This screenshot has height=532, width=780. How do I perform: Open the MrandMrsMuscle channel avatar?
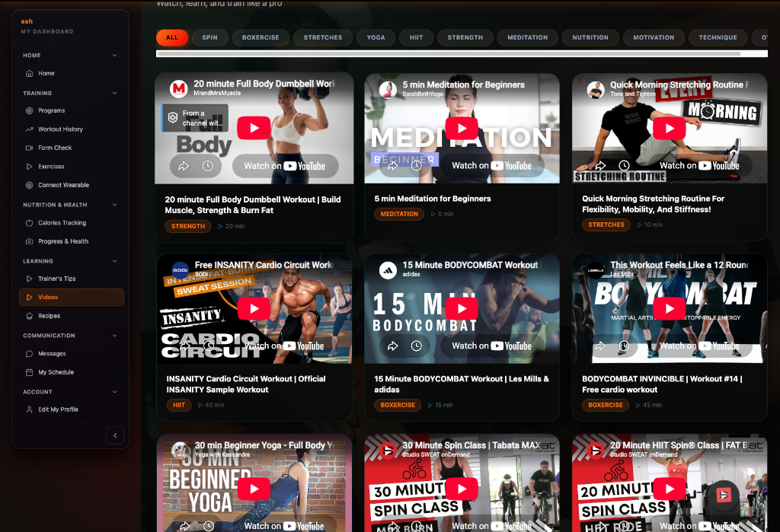[178, 88]
